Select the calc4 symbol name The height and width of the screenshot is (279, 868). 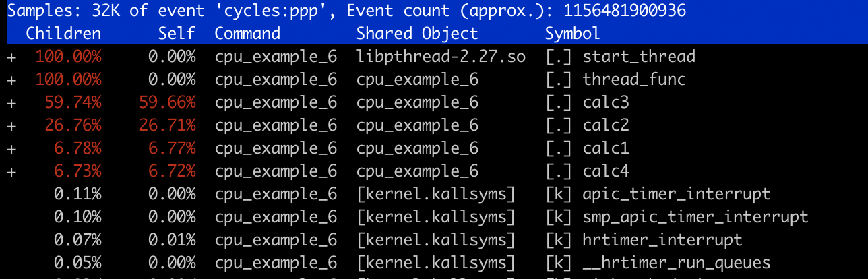(606, 171)
